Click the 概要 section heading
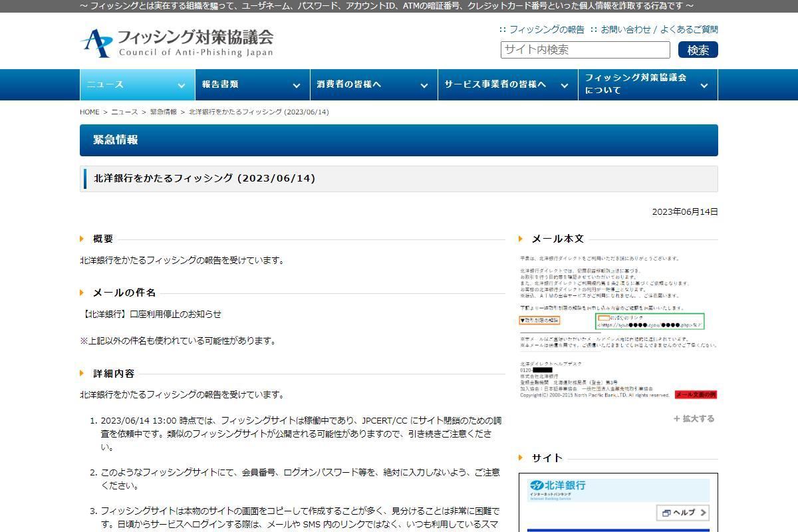This screenshot has height=532, width=798. click(x=103, y=239)
